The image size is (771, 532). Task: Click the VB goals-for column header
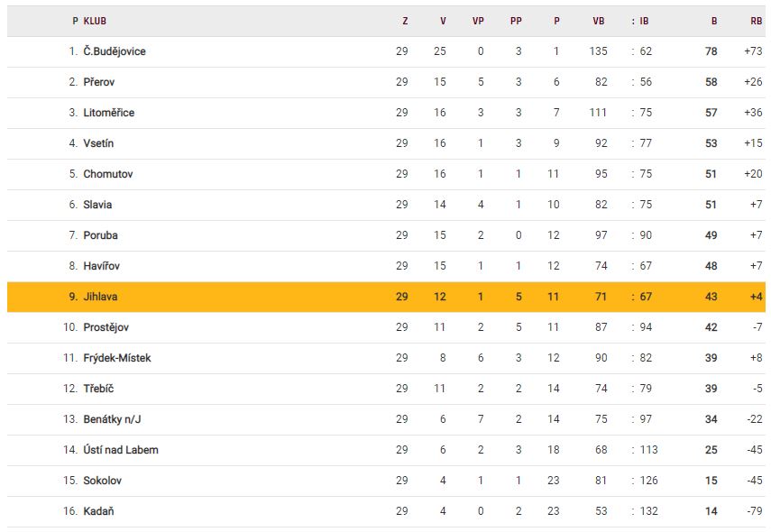tap(599, 21)
